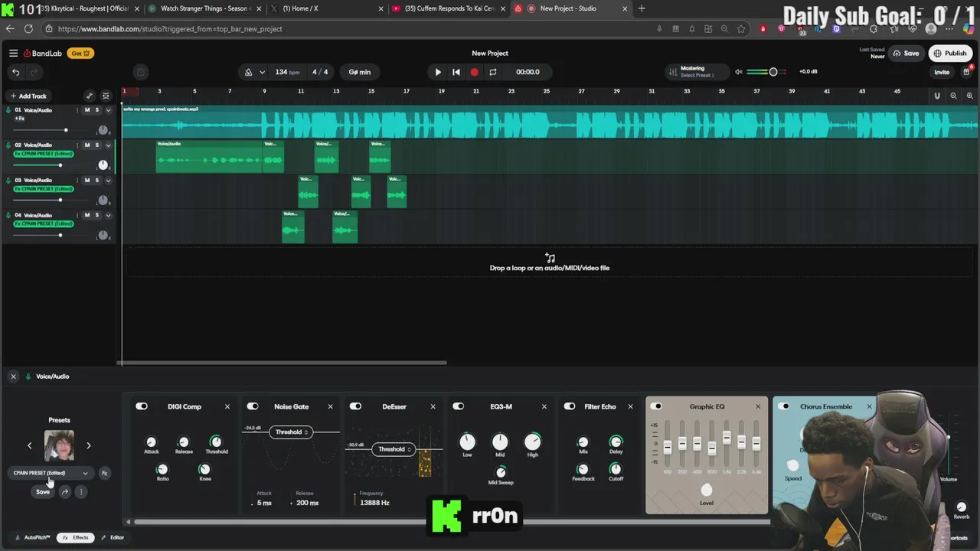Return playhead to the beginning
980x551 pixels.
tap(456, 72)
